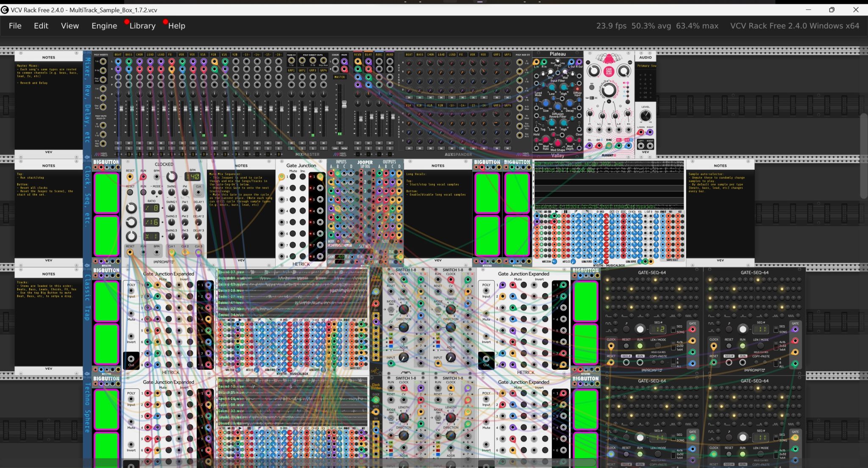Click the /8 ratio display on CLOCKED
The image size is (868, 468).
click(152, 208)
